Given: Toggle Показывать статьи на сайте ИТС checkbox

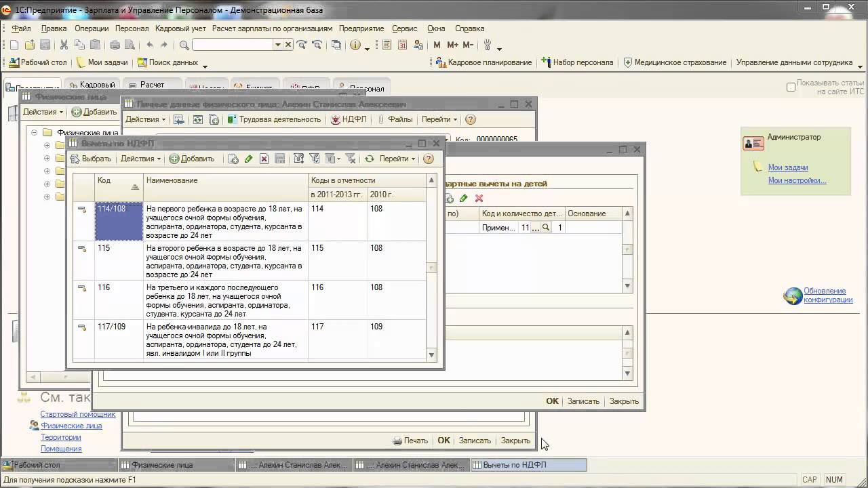Looking at the screenshot, I should [791, 87].
